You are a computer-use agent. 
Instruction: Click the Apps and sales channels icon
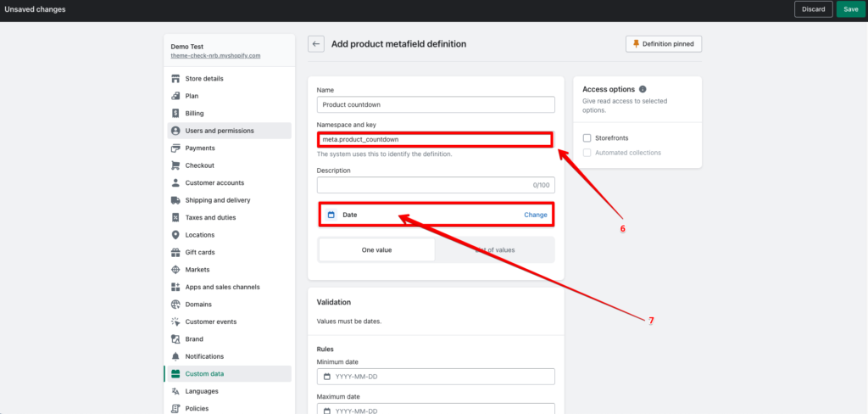(175, 287)
